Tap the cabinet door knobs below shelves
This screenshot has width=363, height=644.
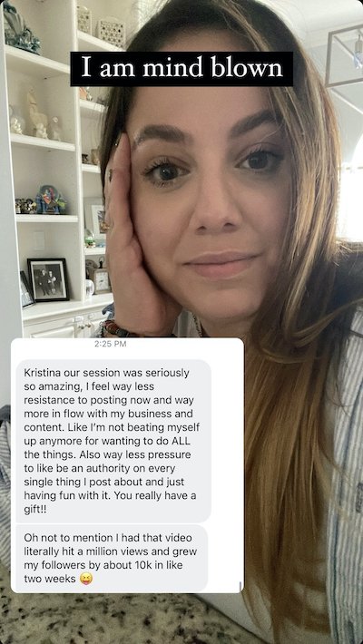[84, 324]
